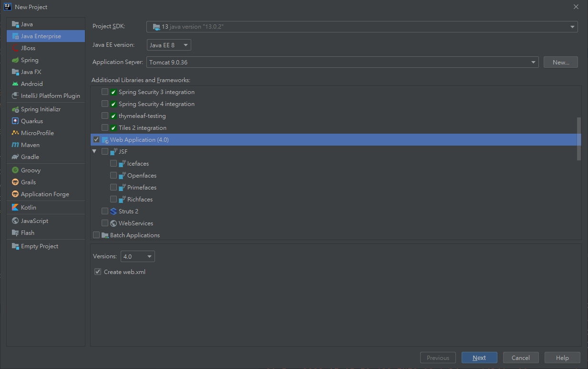Viewport: 588px width, 369px height.
Task: Click the Web Application framework icon
Action: point(105,140)
